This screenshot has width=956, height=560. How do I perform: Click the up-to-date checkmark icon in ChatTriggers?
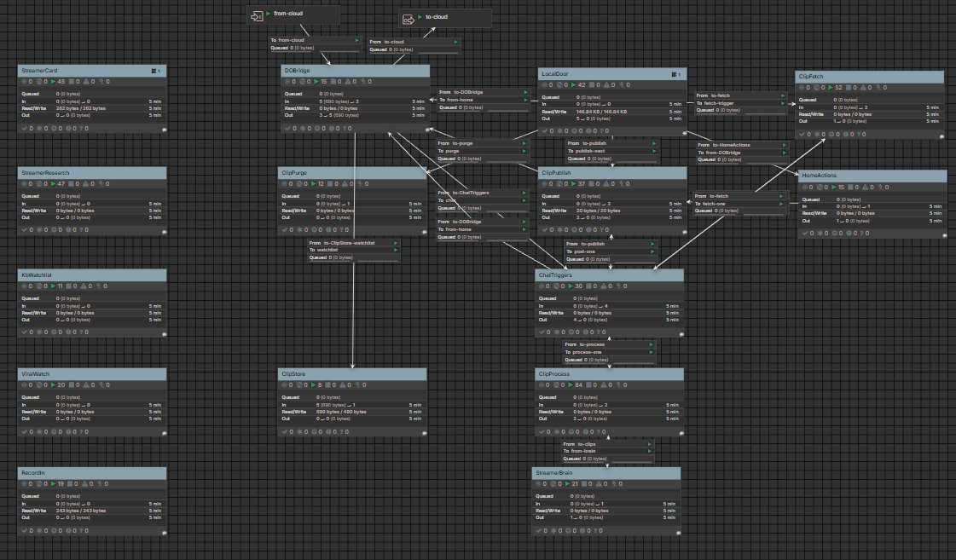[x=542, y=332]
